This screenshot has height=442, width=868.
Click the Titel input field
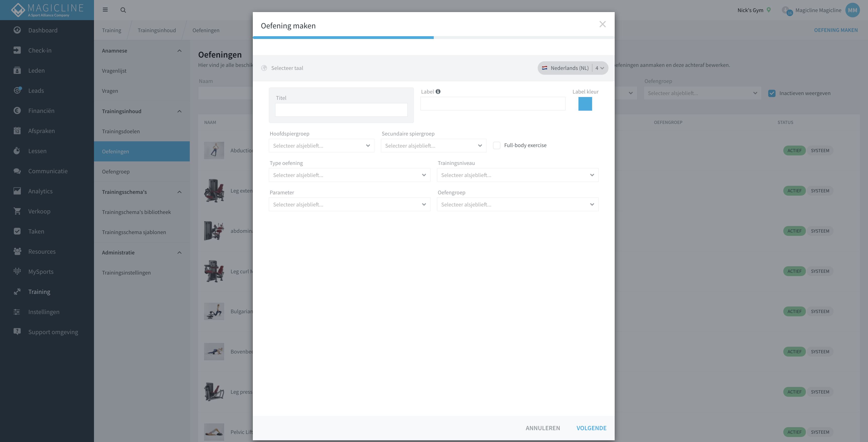click(341, 110)
